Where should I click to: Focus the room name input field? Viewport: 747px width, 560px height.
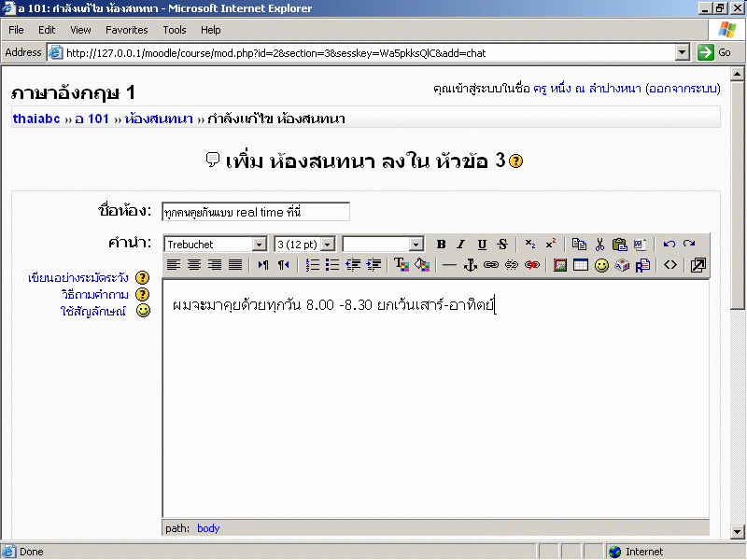256,212
